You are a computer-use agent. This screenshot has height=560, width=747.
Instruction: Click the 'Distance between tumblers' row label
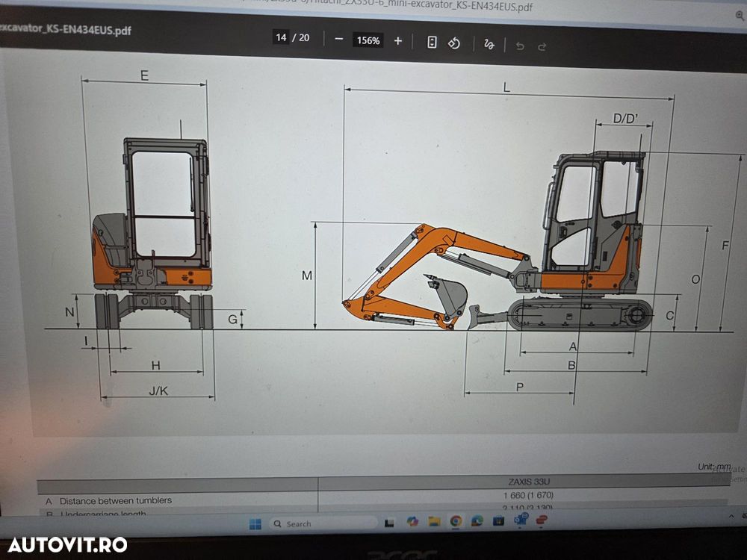pos(115,500)
